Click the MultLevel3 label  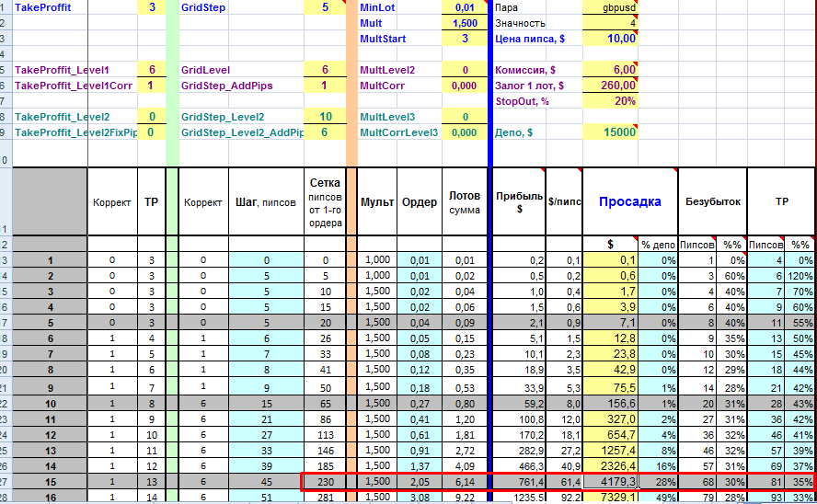pos(387,117)
